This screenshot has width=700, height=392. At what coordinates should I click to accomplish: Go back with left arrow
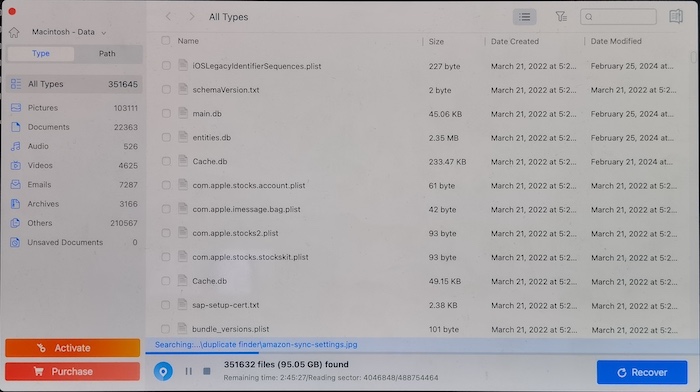pyautogui.click(x=168, y=17)
